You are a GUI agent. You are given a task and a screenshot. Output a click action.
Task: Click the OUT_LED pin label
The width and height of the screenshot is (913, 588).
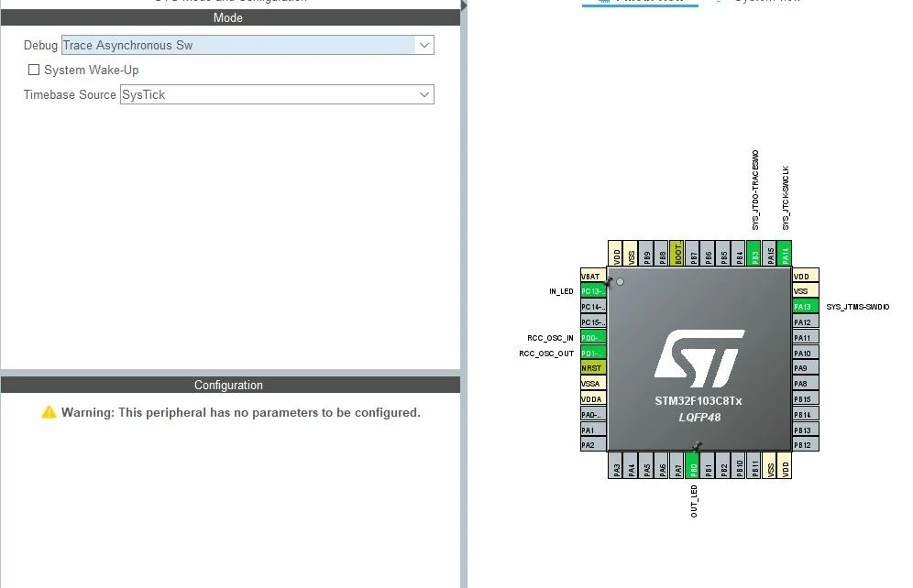pos(694,501)
